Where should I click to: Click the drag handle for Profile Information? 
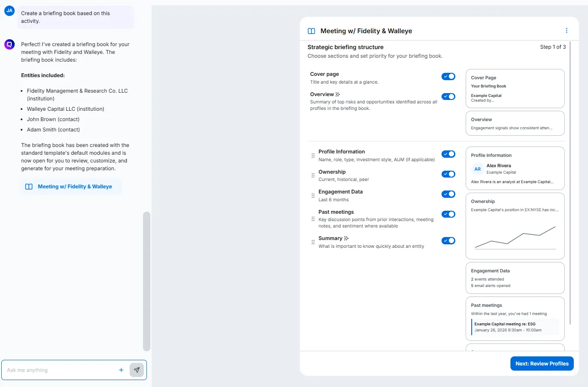click(x=313, y=156)
